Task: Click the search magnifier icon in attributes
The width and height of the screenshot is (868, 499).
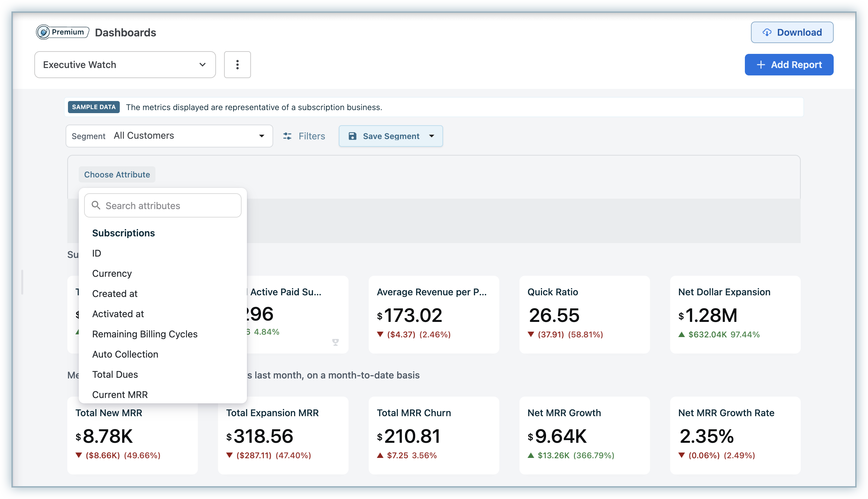Action: (x=96, y=205)
